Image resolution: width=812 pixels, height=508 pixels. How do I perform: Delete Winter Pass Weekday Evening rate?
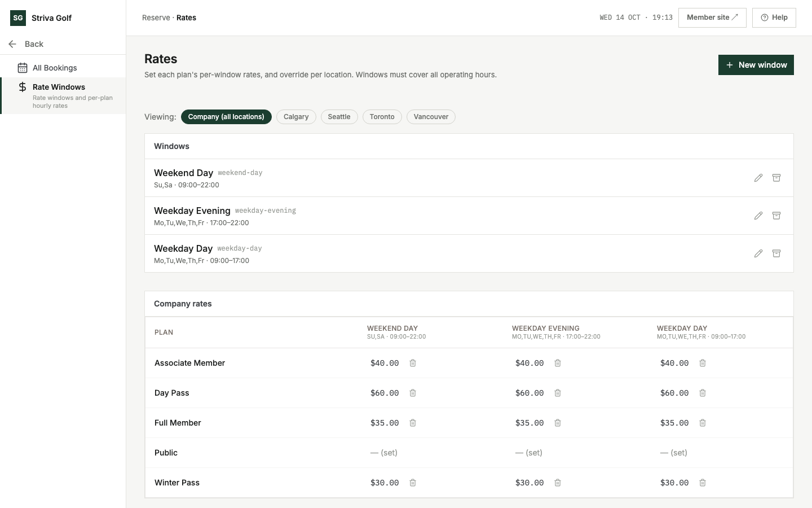pyautogui.click(x=558, y=483)
